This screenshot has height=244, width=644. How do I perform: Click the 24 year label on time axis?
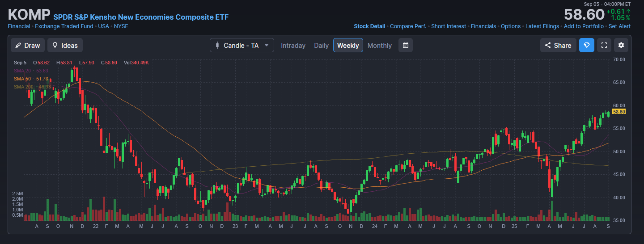[374, 227]
